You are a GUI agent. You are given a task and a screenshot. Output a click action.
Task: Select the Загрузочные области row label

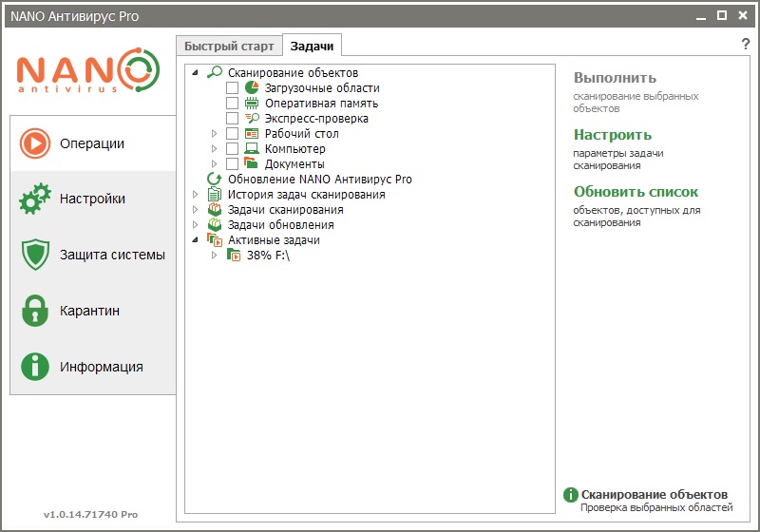(x=322, y=88)
